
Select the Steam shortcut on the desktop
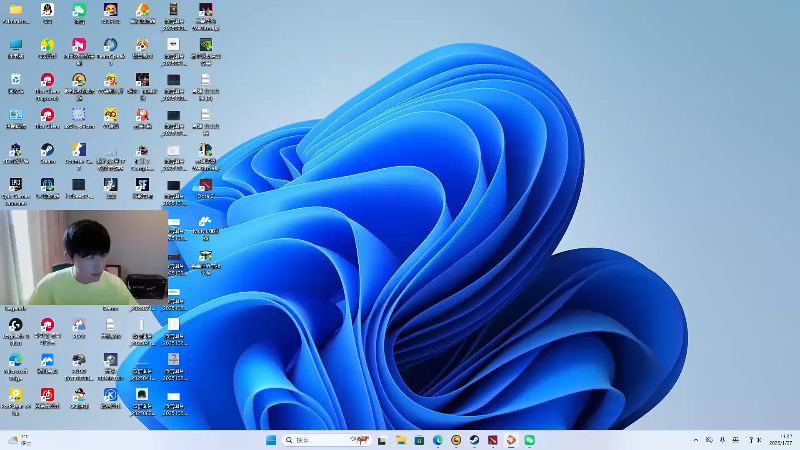(x=47, y=151)
